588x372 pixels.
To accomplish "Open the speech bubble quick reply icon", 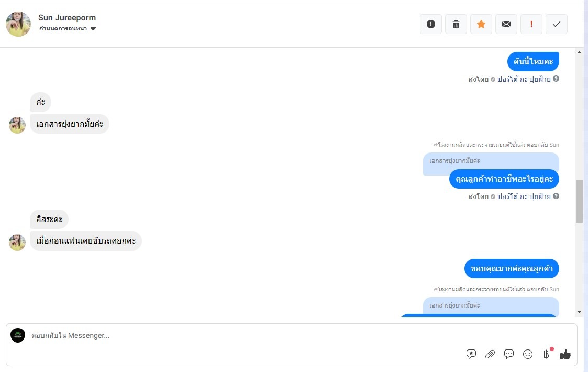I will tap(509, 354).
